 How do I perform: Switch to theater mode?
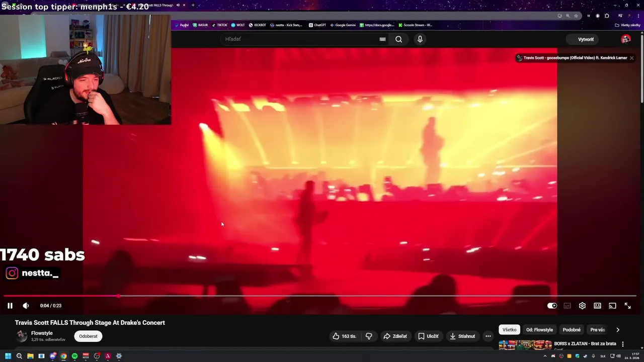click(597, 306)
